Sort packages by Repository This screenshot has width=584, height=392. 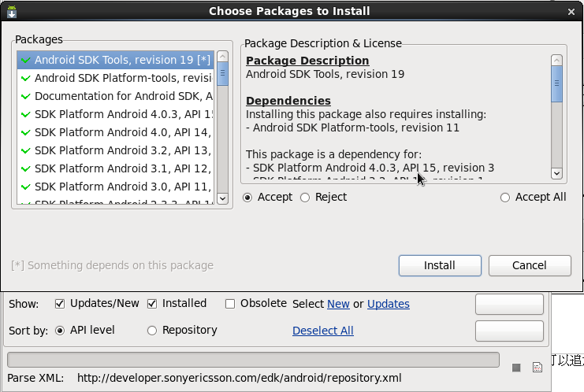[x=152, y=331]
